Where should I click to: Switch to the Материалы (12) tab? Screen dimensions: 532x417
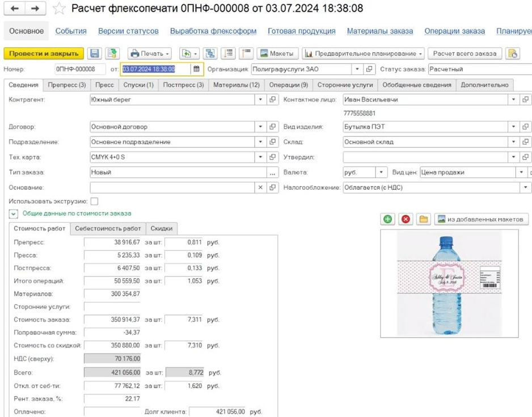point(237,85)
